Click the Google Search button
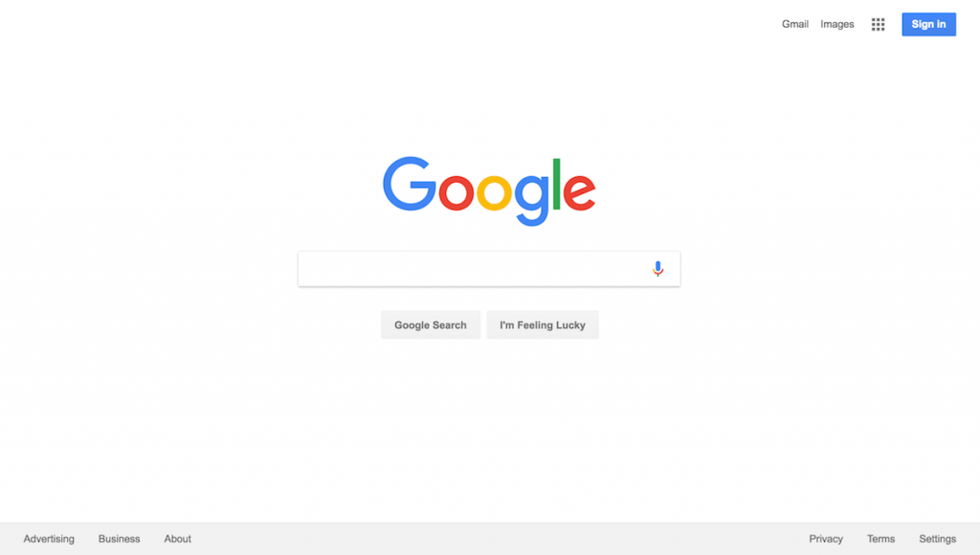Screen dimensions: 980x555 (x=431, y=325)
